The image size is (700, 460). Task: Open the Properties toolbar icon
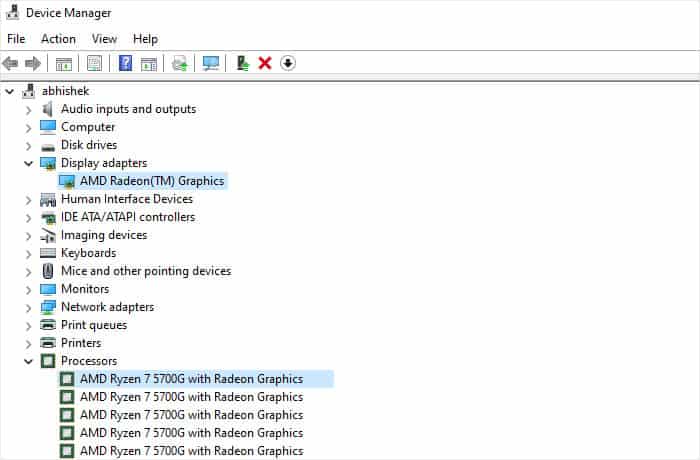pos(94,63)
